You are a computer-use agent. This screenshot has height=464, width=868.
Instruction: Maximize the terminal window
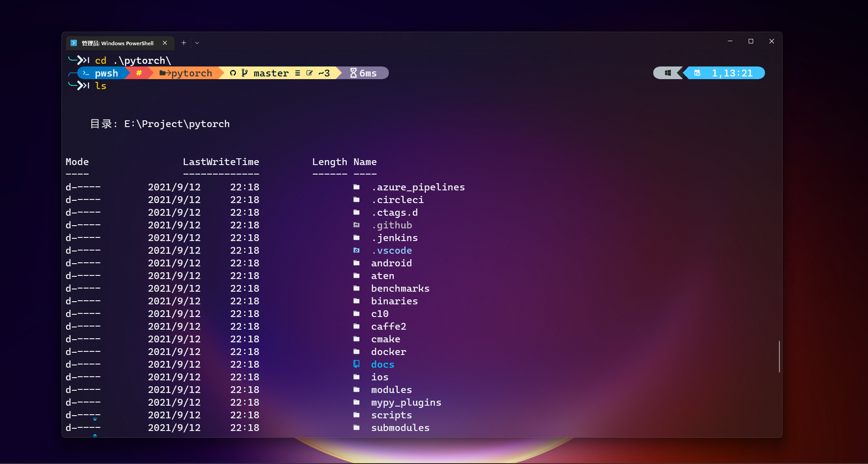[751, 41]
